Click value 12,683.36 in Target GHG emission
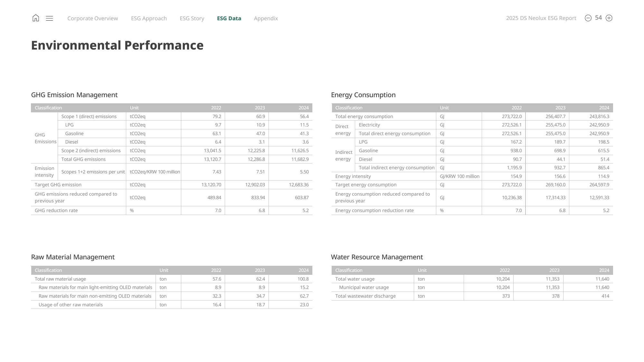Screen dimensions: 644x362 pos(299,185)
